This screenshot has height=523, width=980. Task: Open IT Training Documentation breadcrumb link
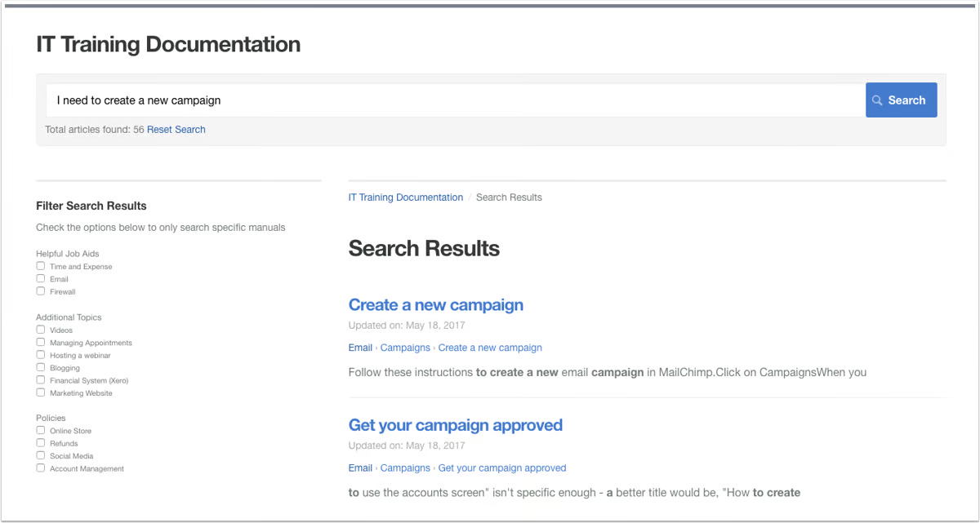pos(406,197)
